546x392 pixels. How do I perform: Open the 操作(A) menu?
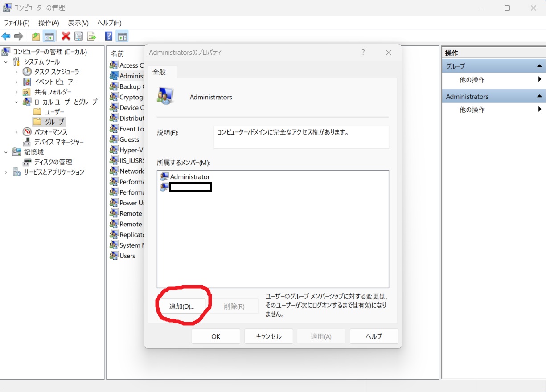[x=49, y=23]
